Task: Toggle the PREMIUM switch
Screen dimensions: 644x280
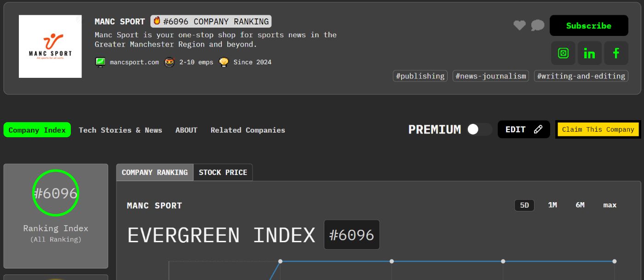Action: click(479, 129)
